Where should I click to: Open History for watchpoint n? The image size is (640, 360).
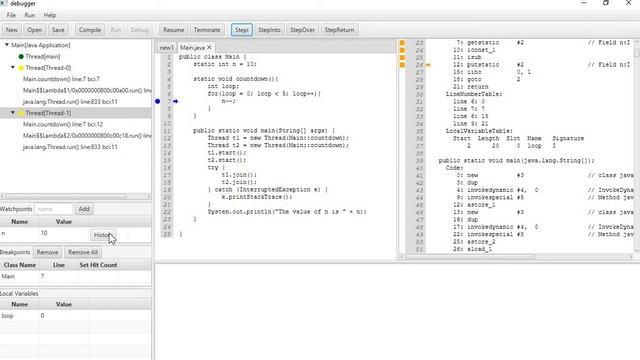pyautogui.click(x=103, y=235)
